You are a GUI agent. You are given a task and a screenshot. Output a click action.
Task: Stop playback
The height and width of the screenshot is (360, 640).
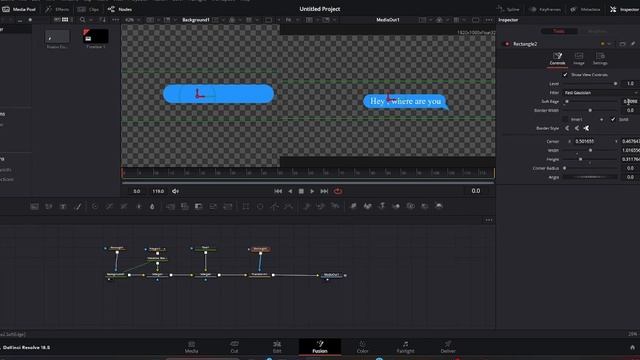pos(301,191)
